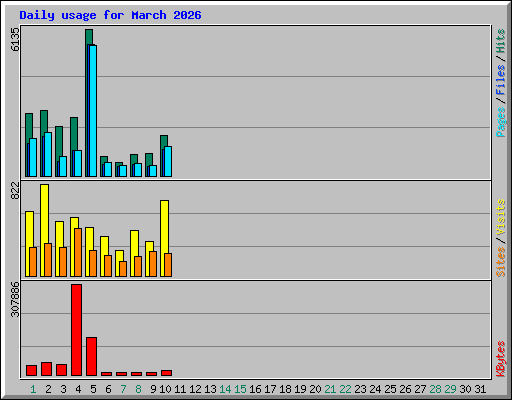
Task: Click the green day 28 label on x-axis
Action: [435, 389]
